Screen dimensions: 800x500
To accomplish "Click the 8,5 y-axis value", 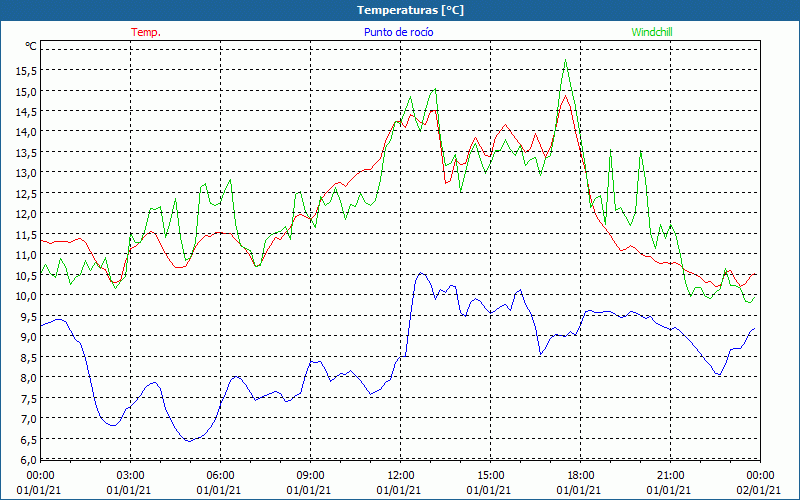I will [28, 357].
